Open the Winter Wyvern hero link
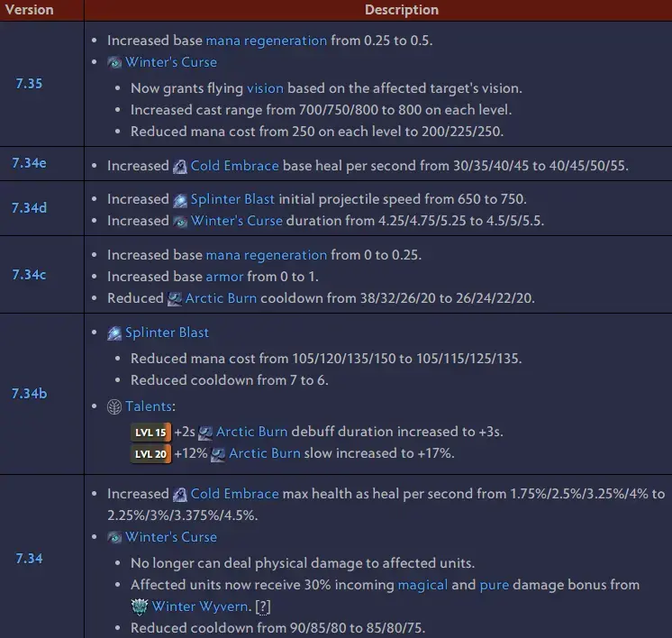This screenshot has height=638, width=672. 200,606
